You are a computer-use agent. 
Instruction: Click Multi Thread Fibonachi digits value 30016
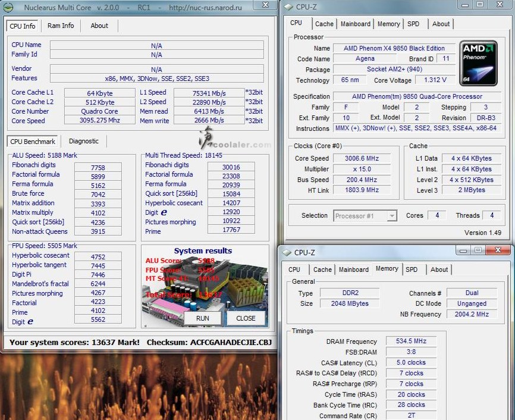tap(231, 167)
